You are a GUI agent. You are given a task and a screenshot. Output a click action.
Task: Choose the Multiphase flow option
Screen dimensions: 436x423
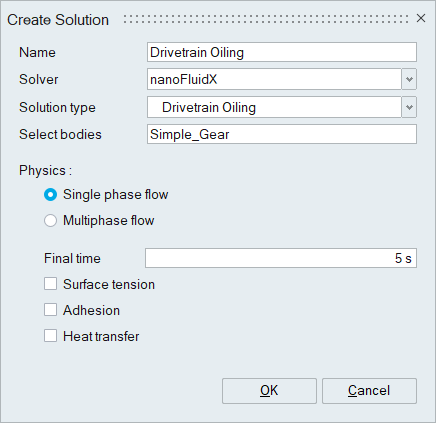(50, 221)
